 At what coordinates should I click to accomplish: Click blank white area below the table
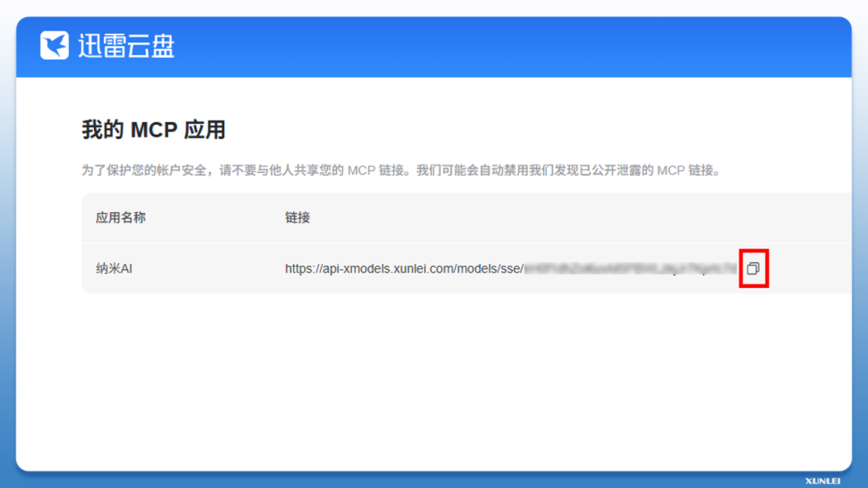tap(434, 378)
